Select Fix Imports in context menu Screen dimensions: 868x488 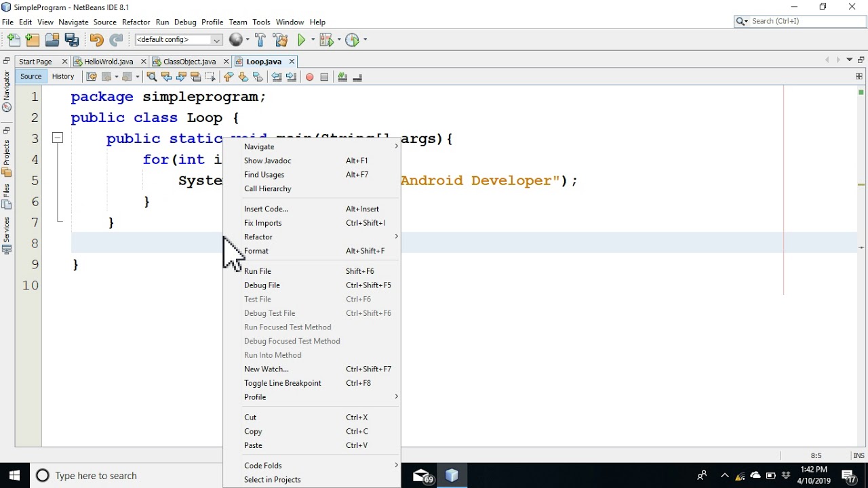tap(312, 223)
